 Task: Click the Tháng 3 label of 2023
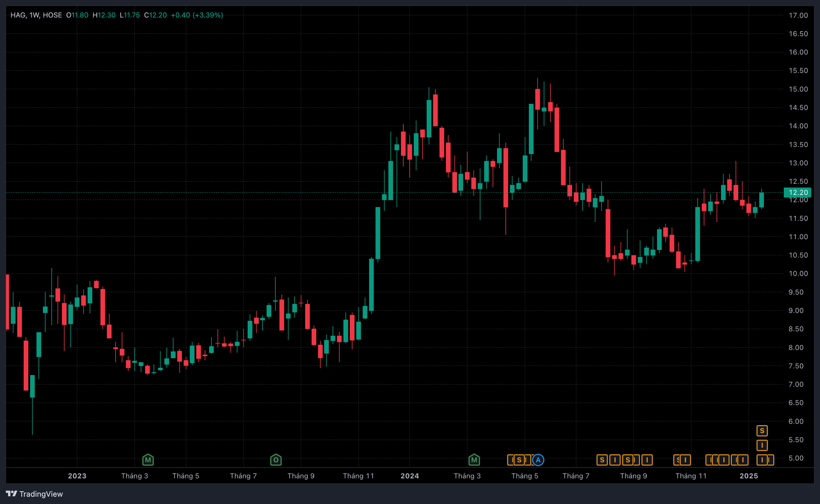pyautogui.click(x=135, y=476)
